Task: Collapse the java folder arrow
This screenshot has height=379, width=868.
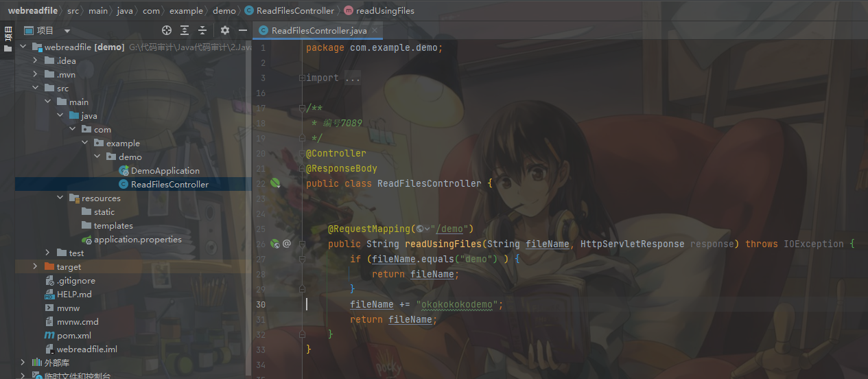Action: pyautogui.click(x=60, y=115)
